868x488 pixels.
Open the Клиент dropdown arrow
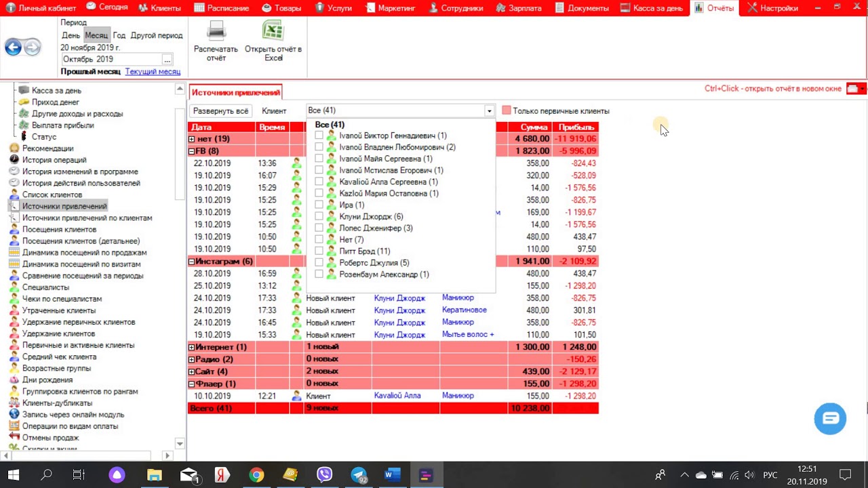[489, 110]
